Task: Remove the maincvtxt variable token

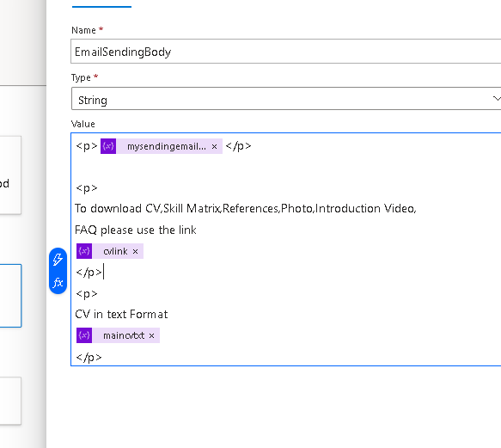Action: tap(152, 335)
